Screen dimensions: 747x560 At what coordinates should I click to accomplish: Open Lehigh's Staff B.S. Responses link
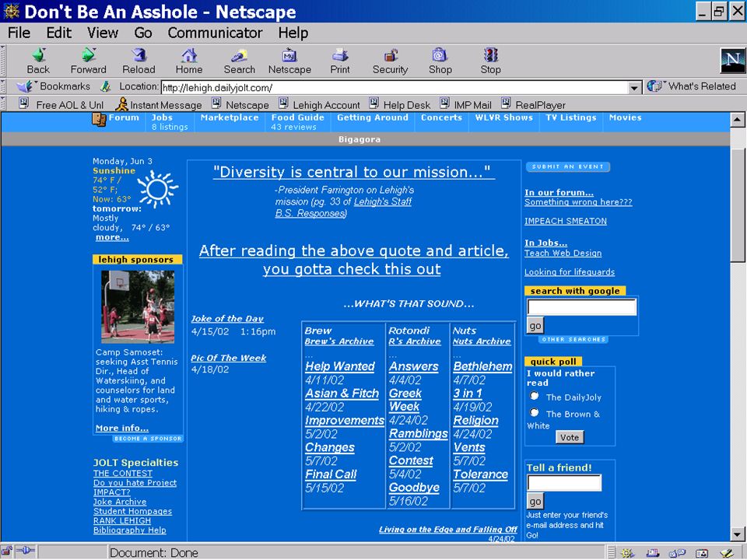pyautogui.click(x=343, y=207)
